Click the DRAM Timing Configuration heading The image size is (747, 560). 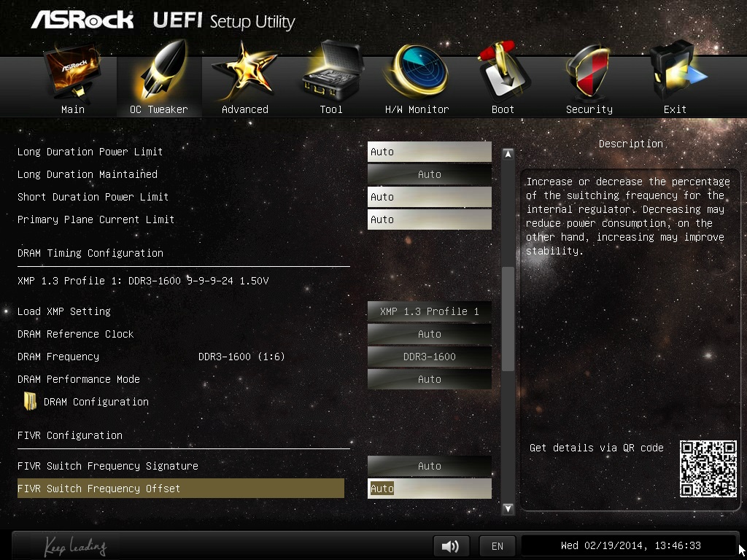pyautogui.click(x=90, y=253)
